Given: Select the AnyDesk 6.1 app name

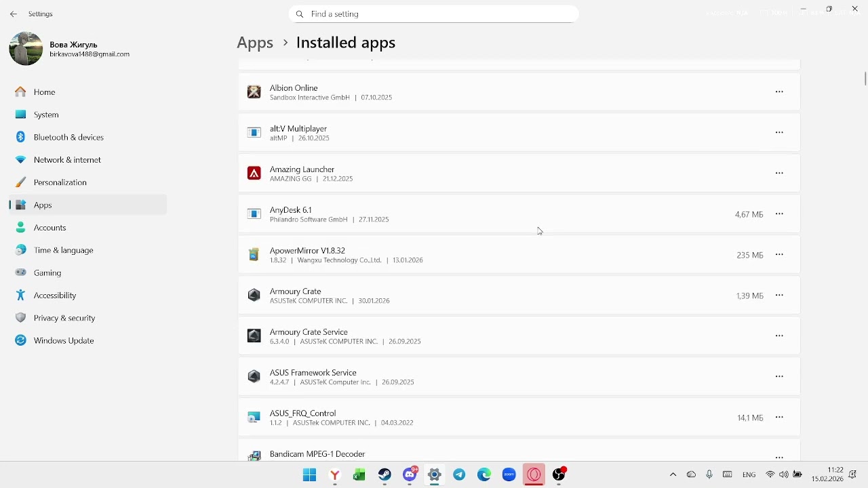Looking at the screenshot, I should [291, 210].
